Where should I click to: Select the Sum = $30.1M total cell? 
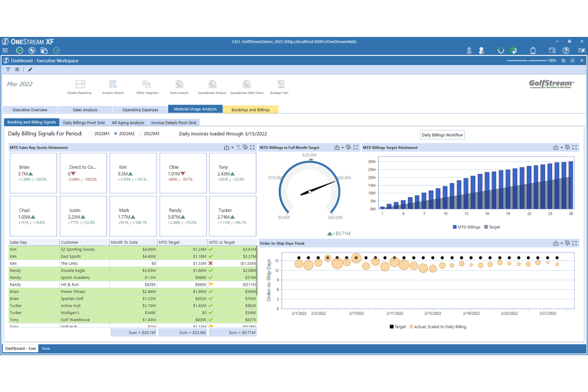(x=133, y=332)
